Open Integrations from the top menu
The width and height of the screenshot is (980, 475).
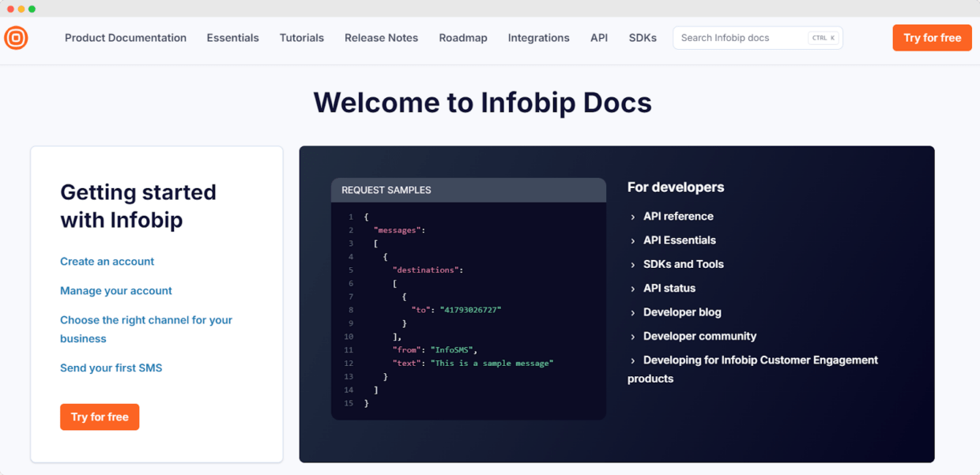[538, 38]
